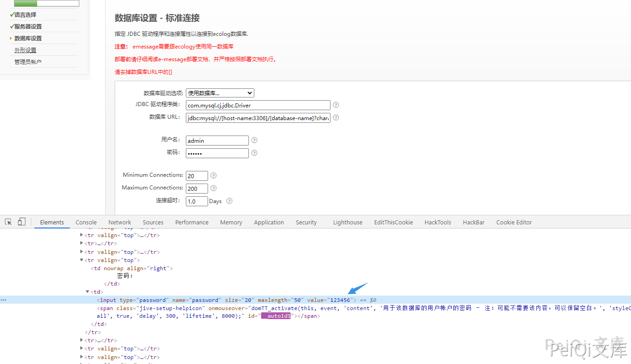The height and width of the screenshot is (364, 631).
Task: Go to 管理员帐户 setup step
Action: coord(28,62)
